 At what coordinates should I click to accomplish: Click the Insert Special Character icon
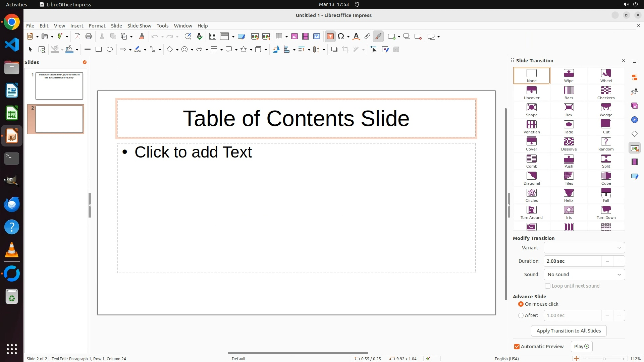tap(341, 37)
